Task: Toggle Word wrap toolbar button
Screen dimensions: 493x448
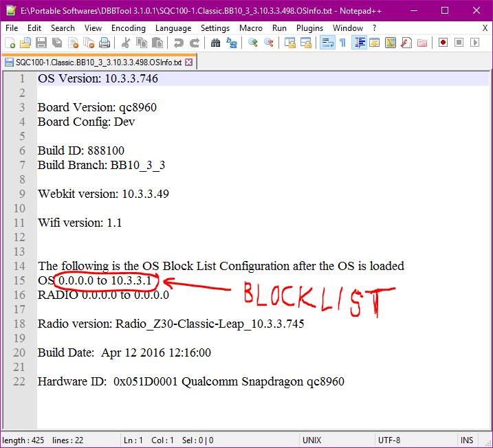Action: (327, 43)
